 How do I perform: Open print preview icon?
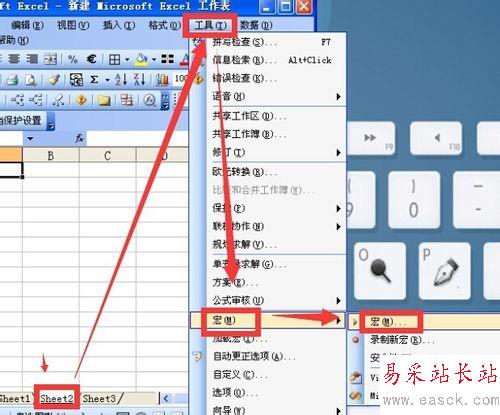pos(31,80)
